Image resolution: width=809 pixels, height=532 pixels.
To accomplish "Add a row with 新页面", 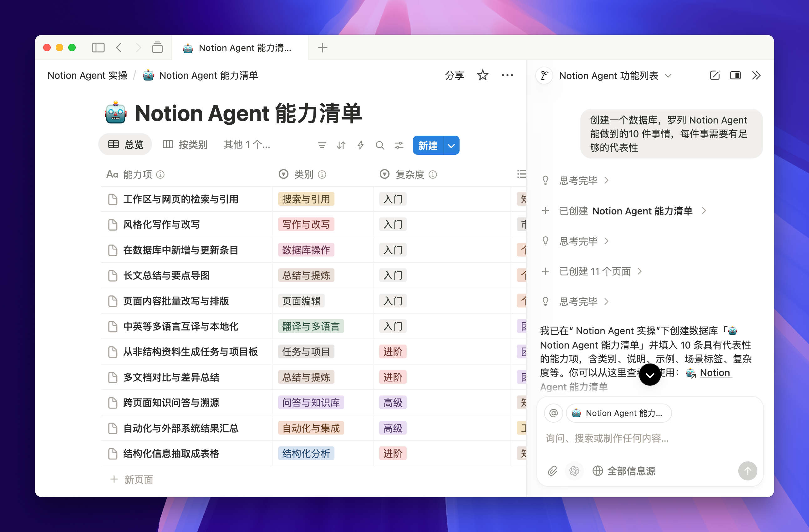I will tap(132, 479).
